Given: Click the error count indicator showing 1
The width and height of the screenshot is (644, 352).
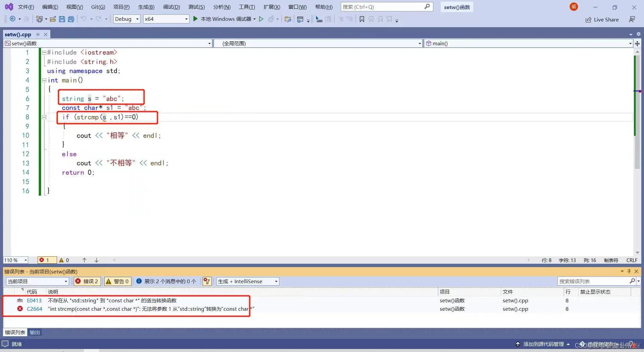Looking at the screenshot, I should point(47,260).
